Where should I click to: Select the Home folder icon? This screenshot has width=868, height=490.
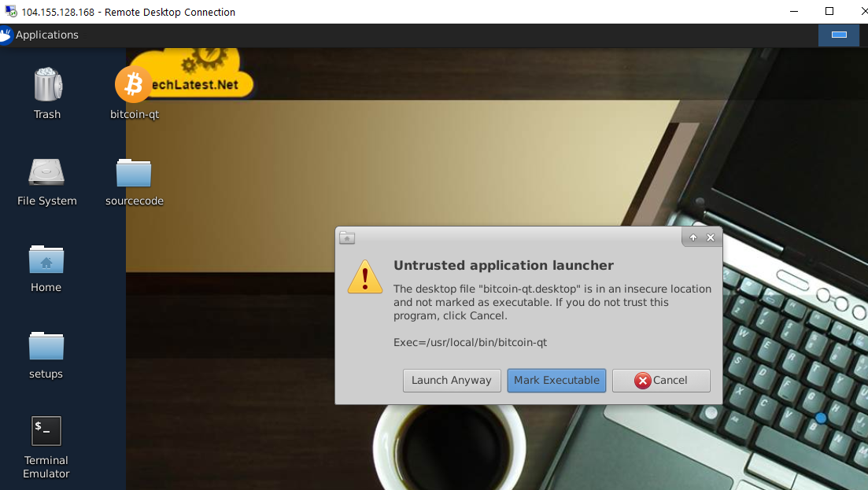[46, 259]
